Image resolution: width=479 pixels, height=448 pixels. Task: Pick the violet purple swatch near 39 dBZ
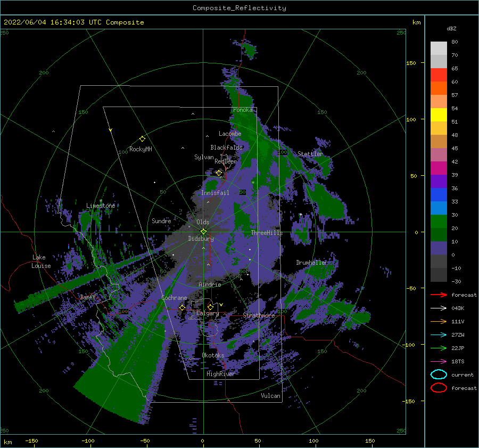439,181
